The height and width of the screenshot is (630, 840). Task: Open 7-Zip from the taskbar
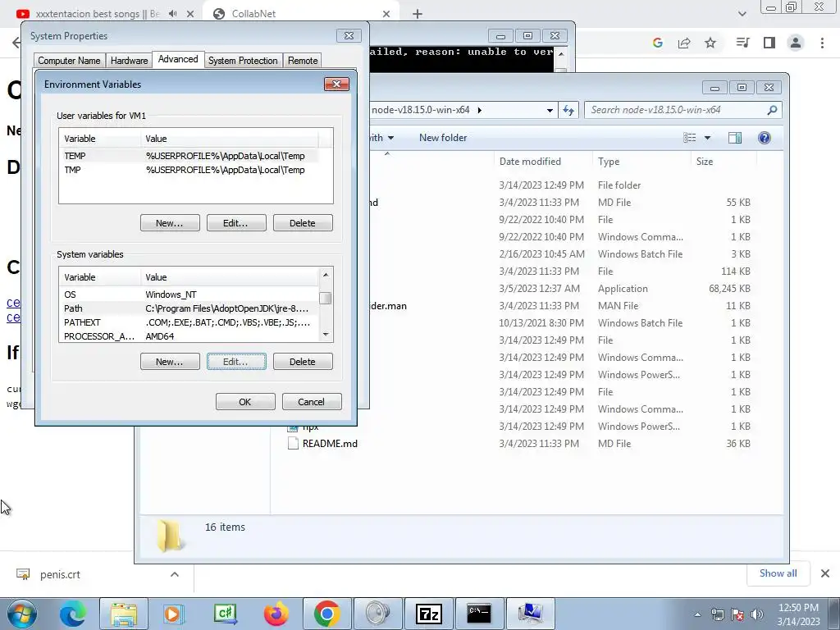point(428,614)
